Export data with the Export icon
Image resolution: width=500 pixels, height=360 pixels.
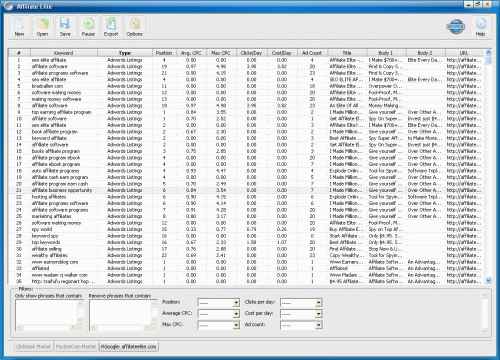(111, 27)
